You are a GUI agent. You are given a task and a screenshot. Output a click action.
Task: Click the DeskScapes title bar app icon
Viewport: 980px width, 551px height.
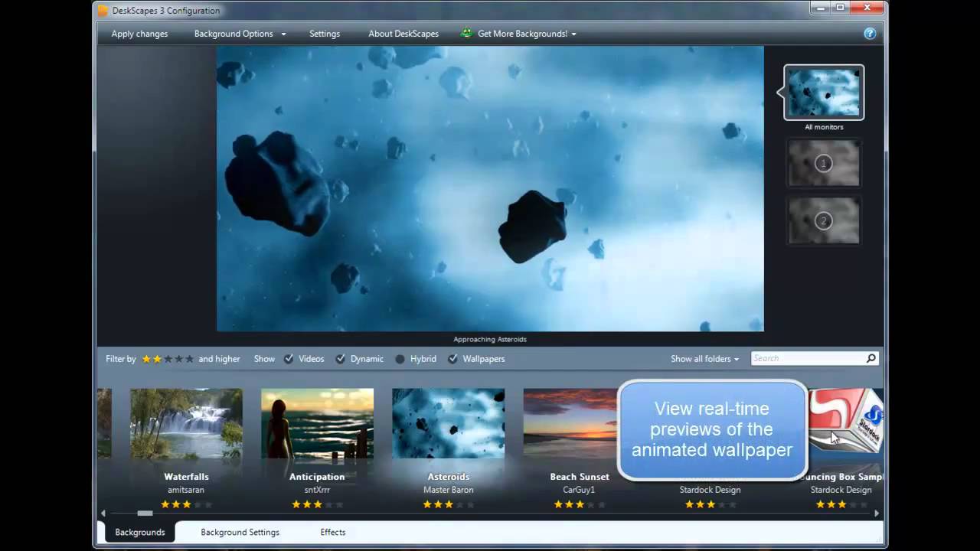103,11
